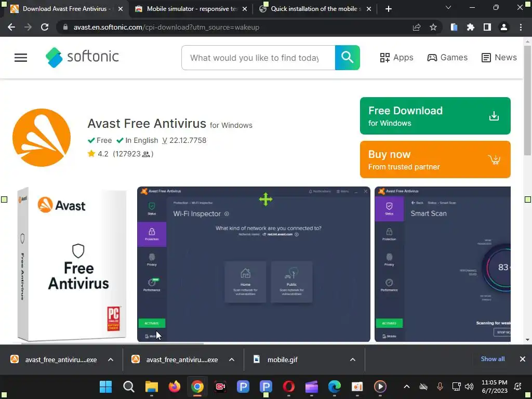The width and height of the screenshot is (532, 399).
Task: Open the tab search dropdown chevron
Action: click(448, 7)
